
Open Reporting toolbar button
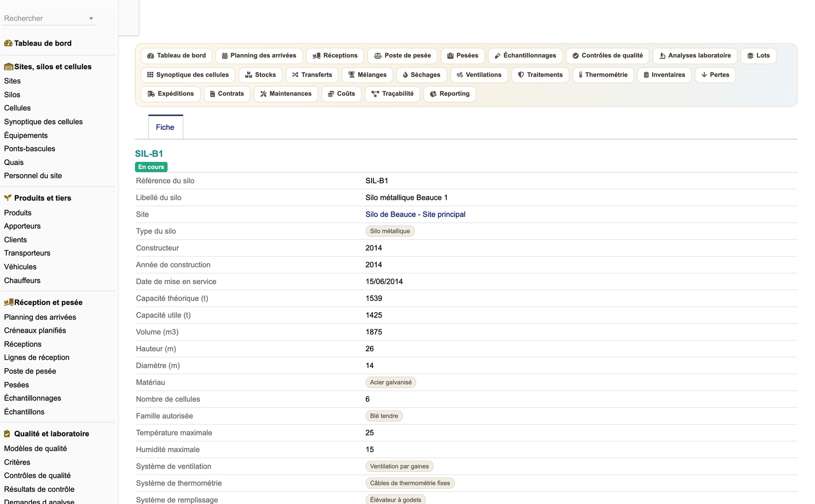(450, 94)
